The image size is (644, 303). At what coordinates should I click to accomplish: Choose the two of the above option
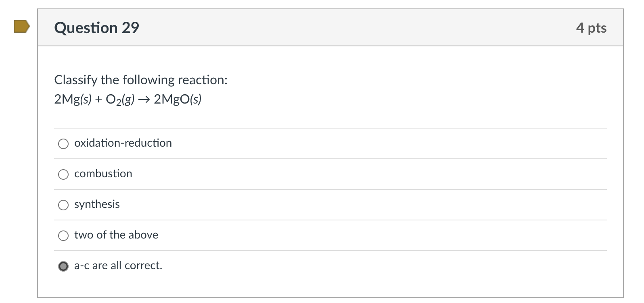tap(63, 235)
